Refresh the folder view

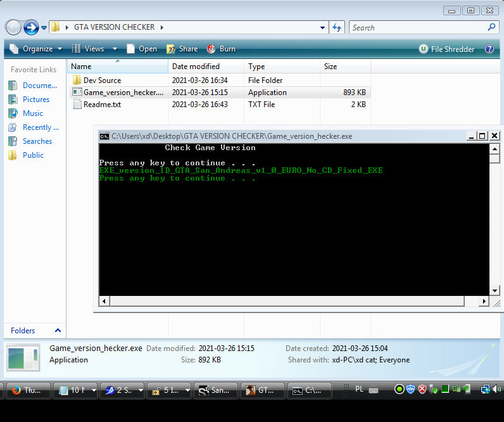click(337, 27)
